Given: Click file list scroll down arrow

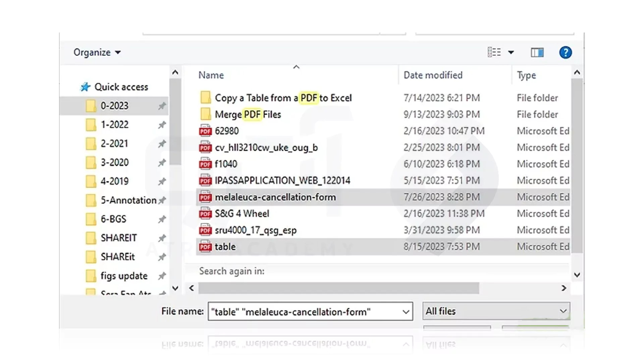Looking at the screenshot, I should [x=577, y=275].
